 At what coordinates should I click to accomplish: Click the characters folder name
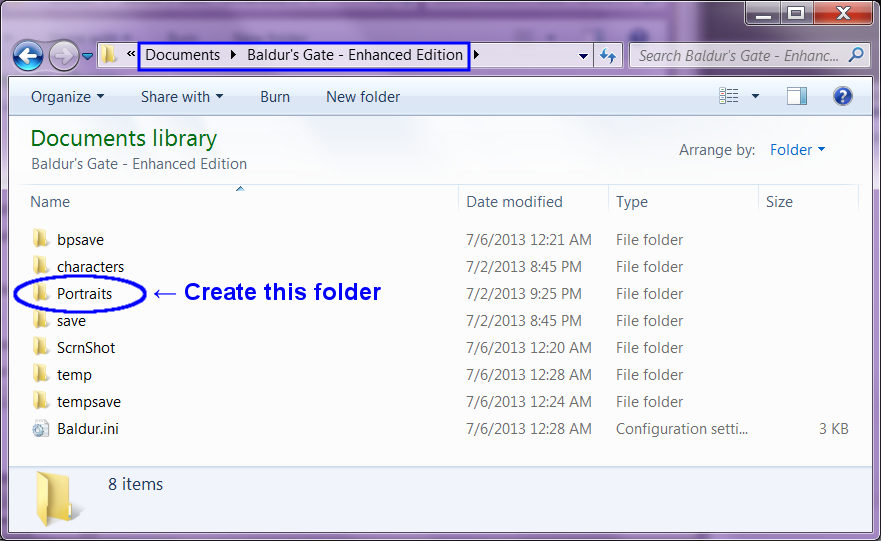pyautogui.click(x=90, y=267)
